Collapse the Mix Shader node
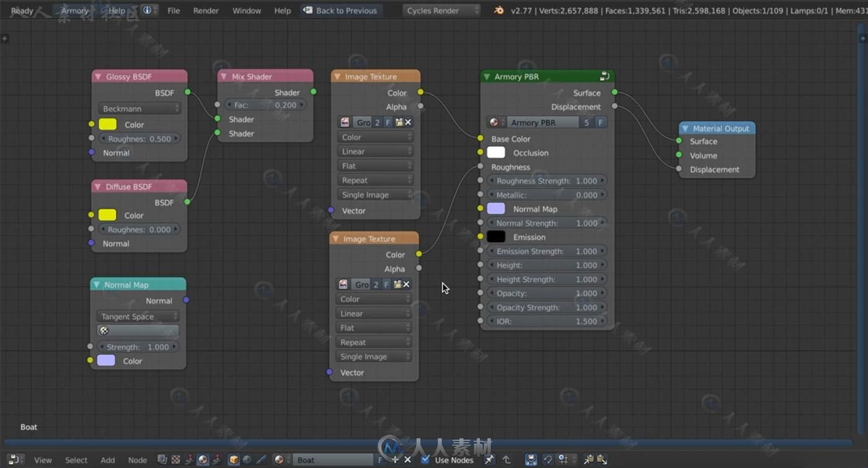 coord(223,77)
